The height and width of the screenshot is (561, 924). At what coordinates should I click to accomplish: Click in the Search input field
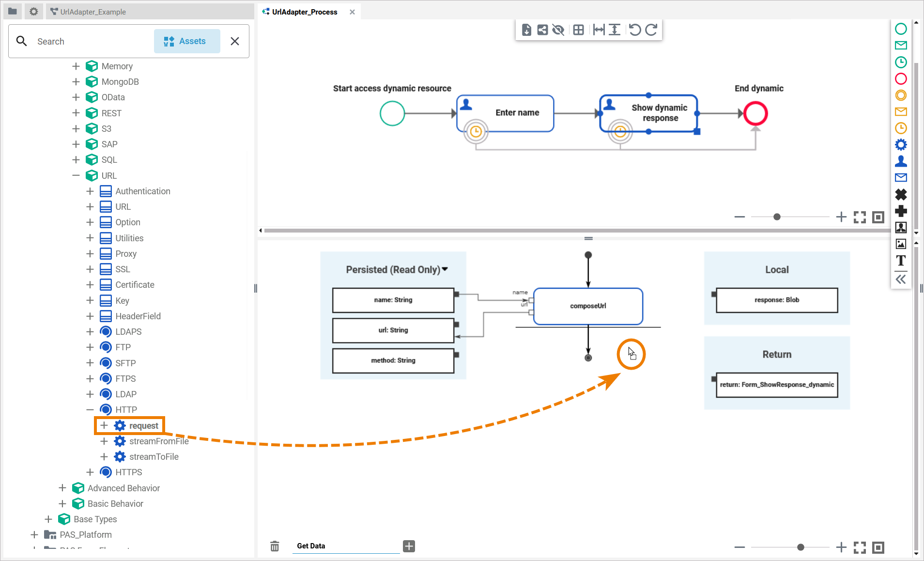pyautogui.click(x=92, y=41)
